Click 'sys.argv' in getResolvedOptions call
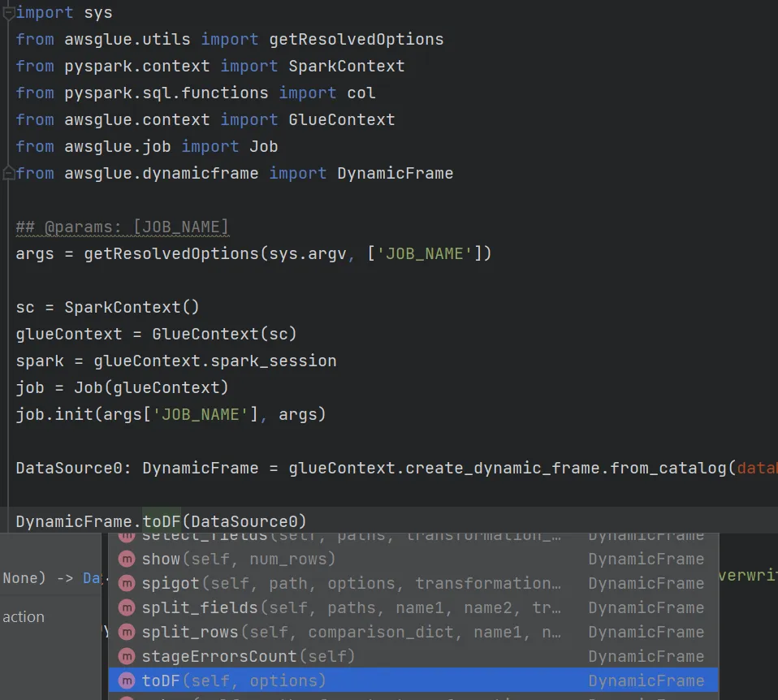 [x=307, y=253]
